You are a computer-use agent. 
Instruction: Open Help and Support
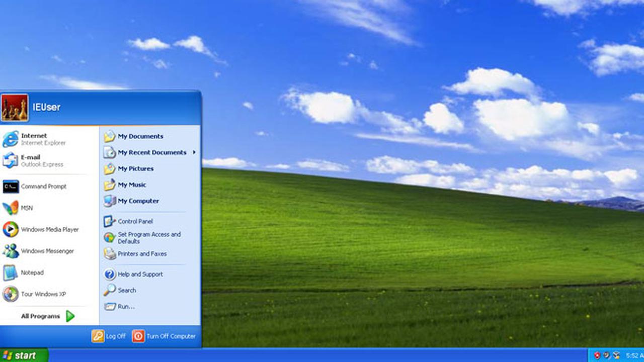(x=141, y=274)
